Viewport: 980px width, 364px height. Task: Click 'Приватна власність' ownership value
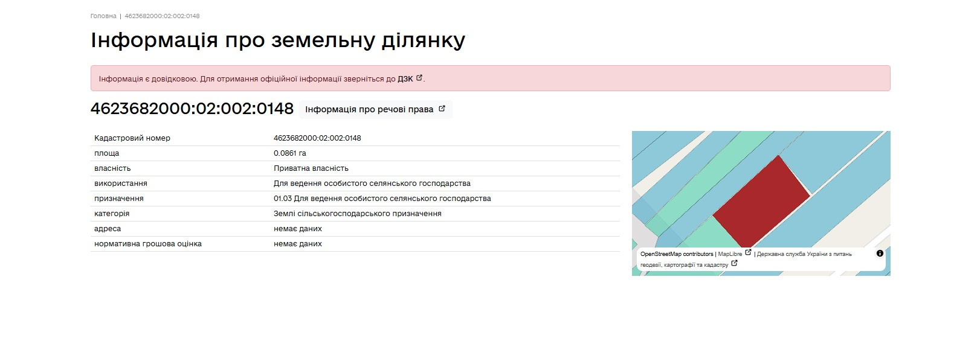[311, 168]
